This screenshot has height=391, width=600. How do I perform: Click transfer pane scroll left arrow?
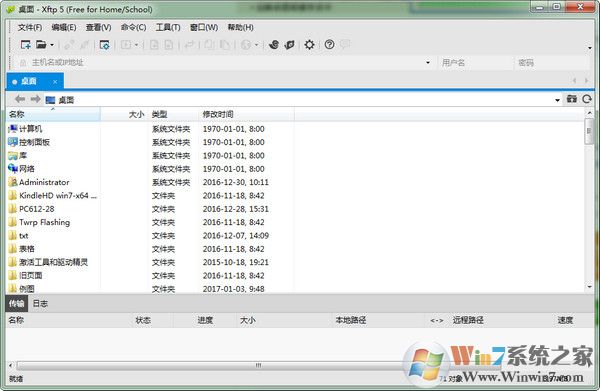pos(10,365)
